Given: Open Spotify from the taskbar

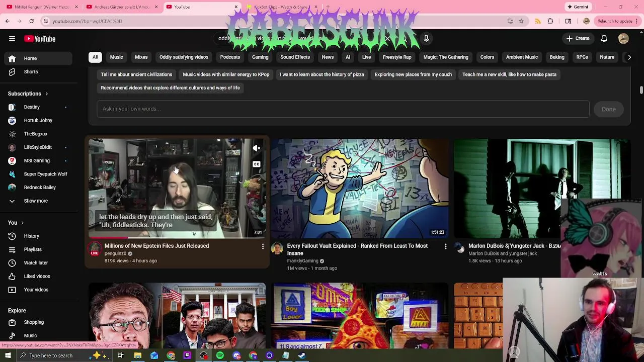Looking at the screenshot, I should [x=220, y=355].
